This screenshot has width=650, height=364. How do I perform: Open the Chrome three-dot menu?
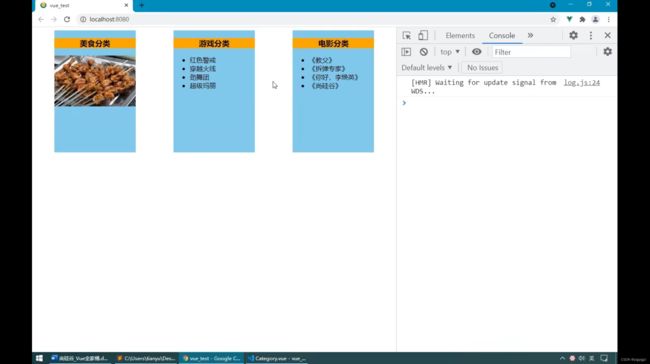click(x=609, y=19)
